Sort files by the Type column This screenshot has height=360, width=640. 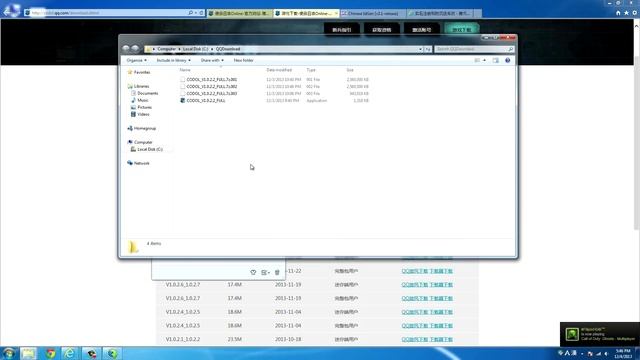pyautogui.click(x=311, y=70)
